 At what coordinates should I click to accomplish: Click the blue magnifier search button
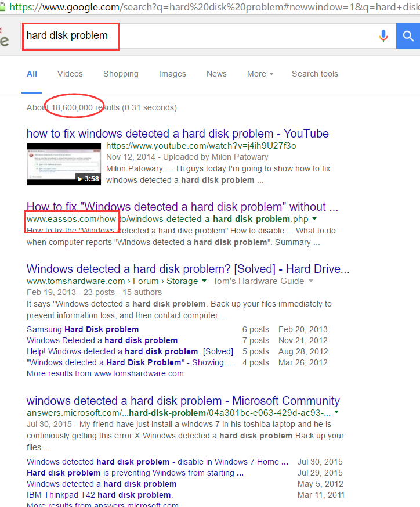(408, 36)
